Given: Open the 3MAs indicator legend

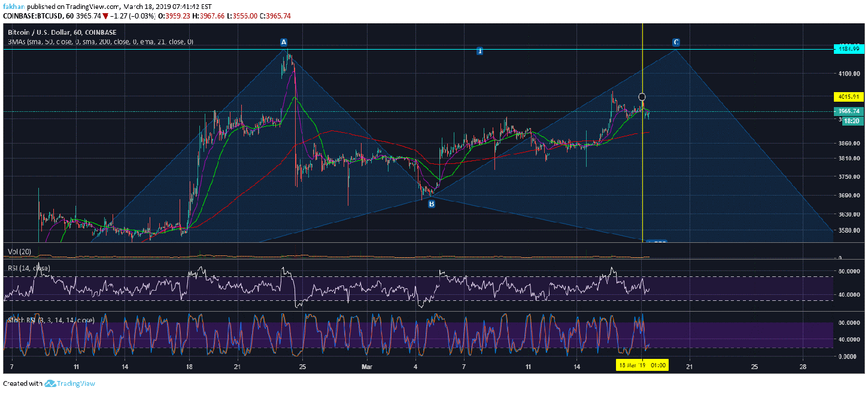Looking at the screenshot, I should pos(101,42).
